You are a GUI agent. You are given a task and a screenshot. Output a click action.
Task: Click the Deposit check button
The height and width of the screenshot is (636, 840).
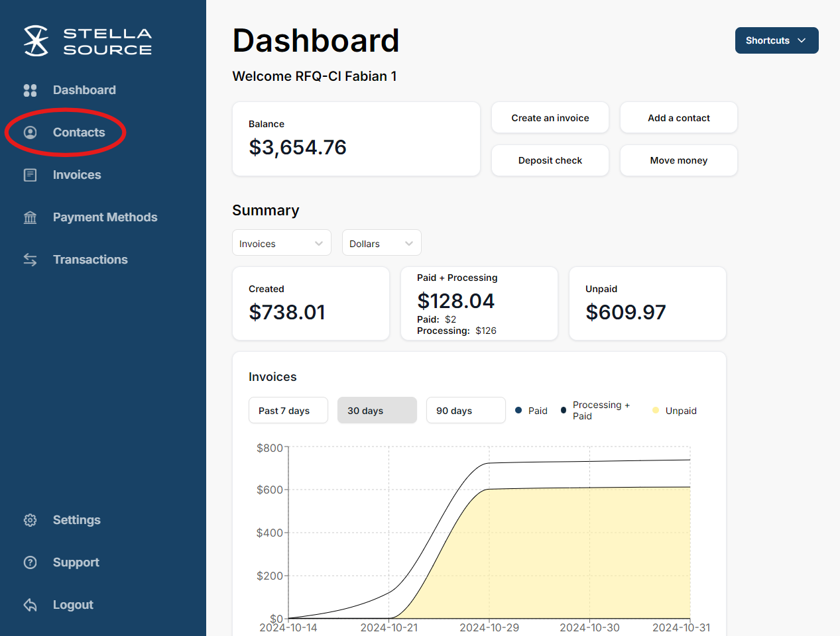pyautogui.click(x=550, y=160)
